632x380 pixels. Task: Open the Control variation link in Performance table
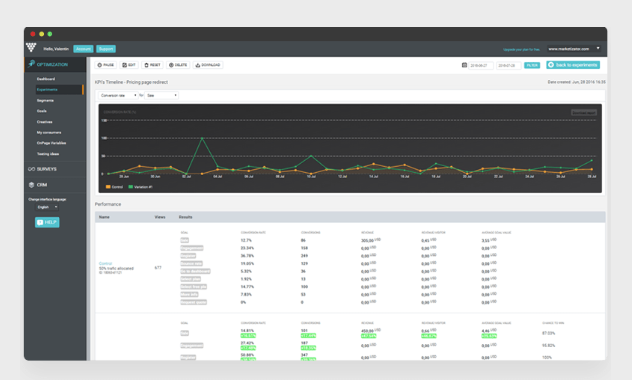coord(105,264)
